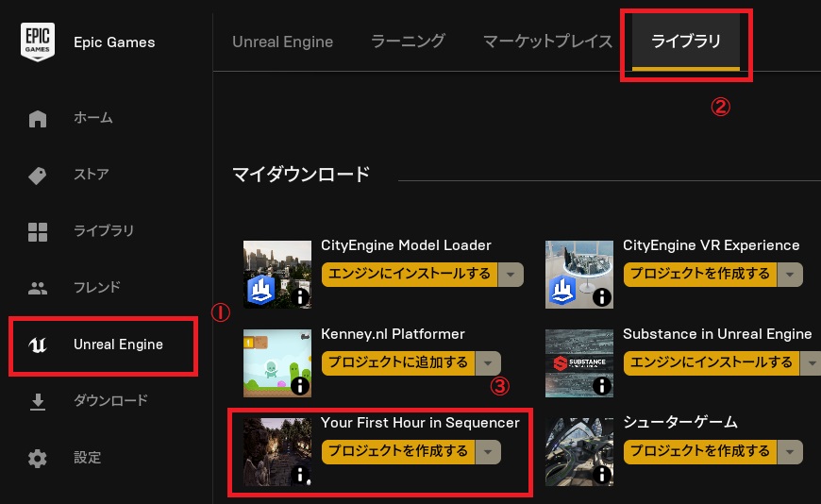This screenshot has height=504, width=821.
Task: Open the フレンド people icon
Action: tap(38, 288)
